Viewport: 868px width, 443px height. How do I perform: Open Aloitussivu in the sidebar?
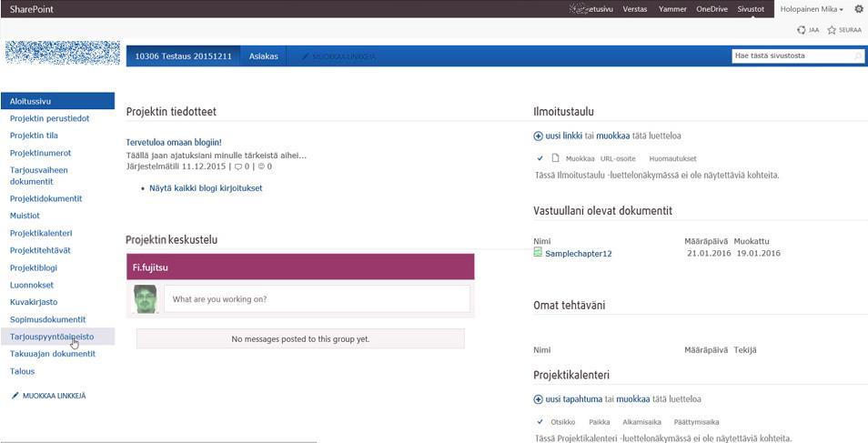click(x=57, y=101)
